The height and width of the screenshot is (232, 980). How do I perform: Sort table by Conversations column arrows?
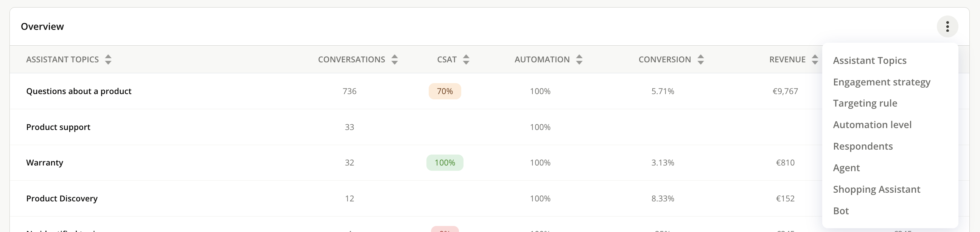point(395,60)
